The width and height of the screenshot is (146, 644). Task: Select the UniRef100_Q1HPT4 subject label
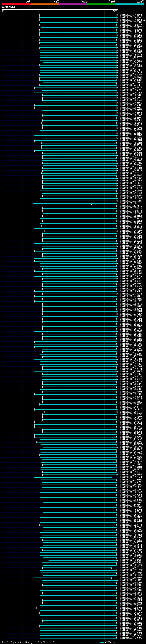coord(131,525)
